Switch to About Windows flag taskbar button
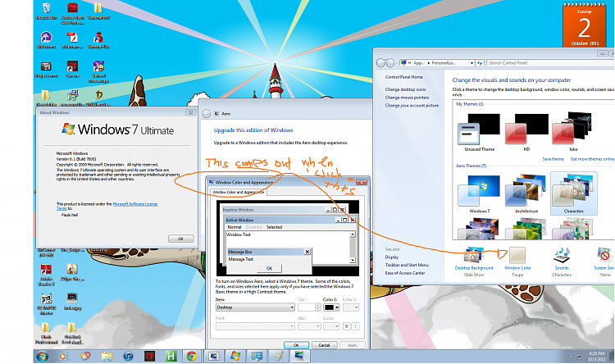This screenshot has height=364, width=615. 235,356
